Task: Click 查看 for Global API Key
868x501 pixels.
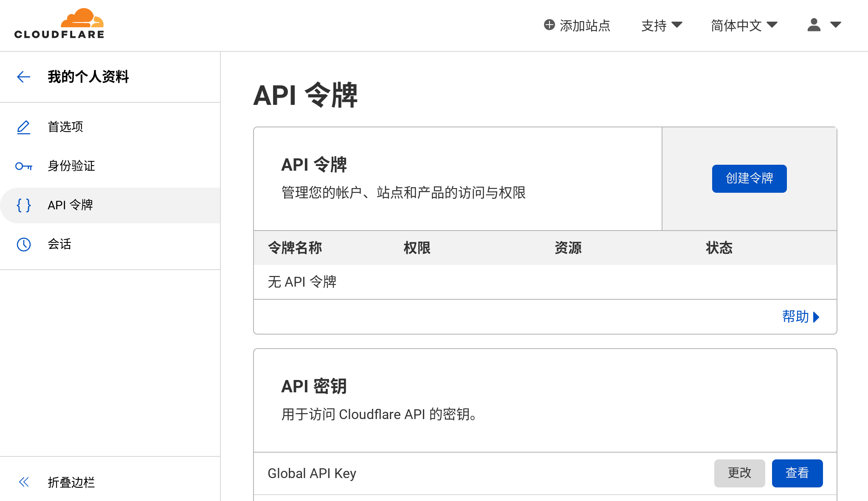Action: coord(797,473)
